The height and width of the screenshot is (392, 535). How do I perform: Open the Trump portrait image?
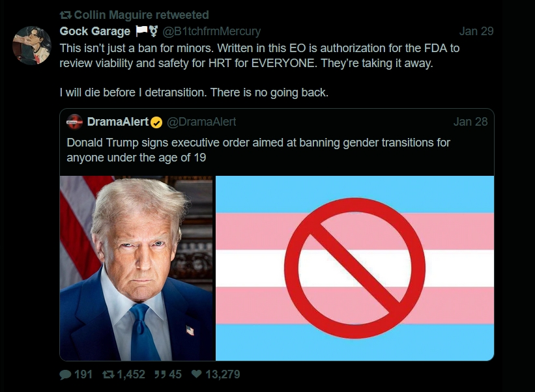(x=136, y=268)
